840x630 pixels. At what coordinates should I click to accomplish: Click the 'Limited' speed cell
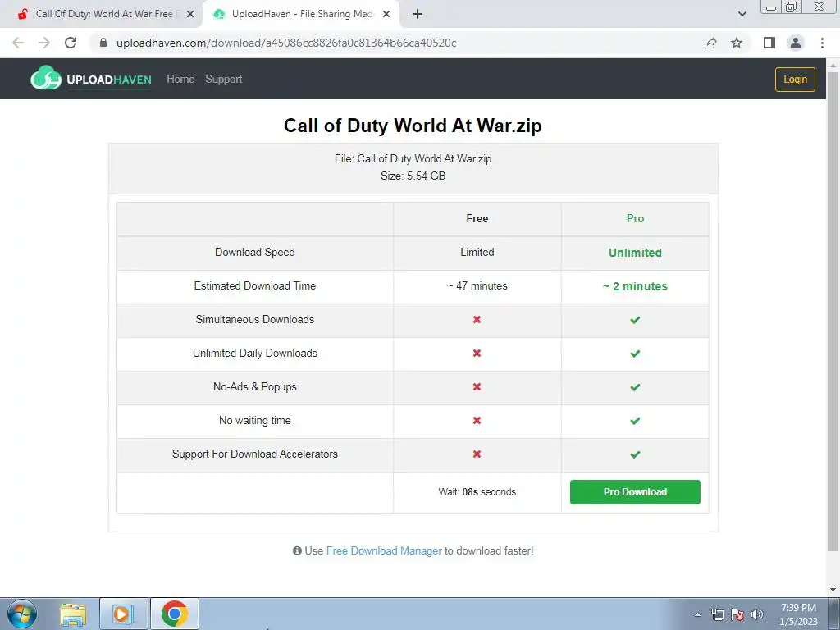[477, 253]
